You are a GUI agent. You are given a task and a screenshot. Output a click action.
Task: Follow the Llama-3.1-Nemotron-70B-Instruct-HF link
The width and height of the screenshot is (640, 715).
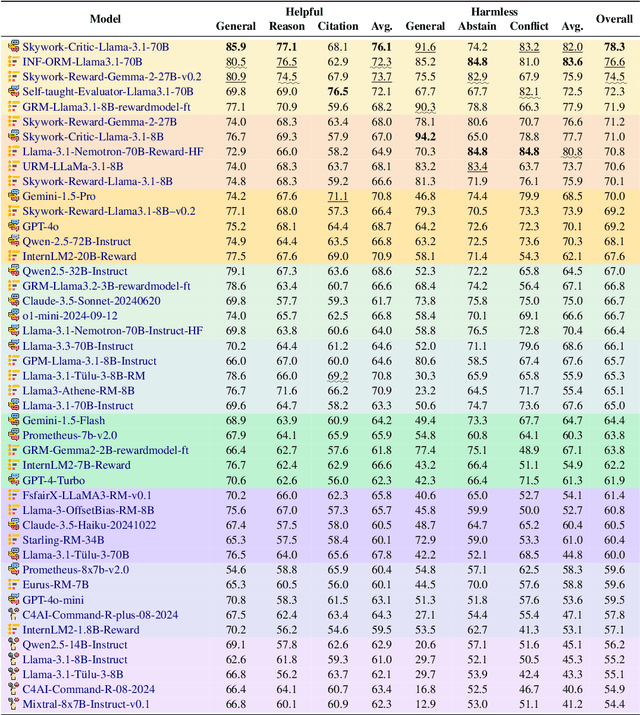(x=113, y=331)
